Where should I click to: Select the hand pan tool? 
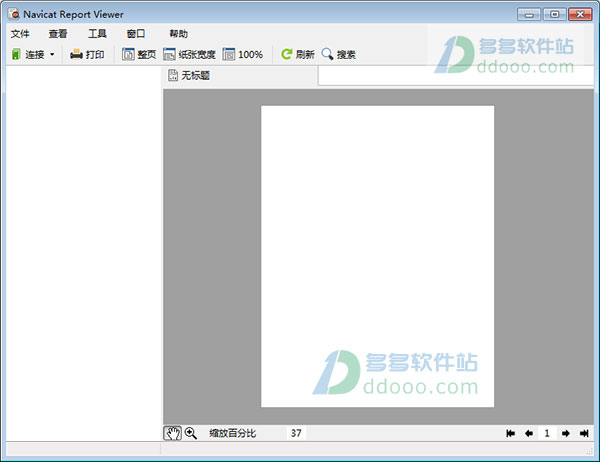tap(173, 433)
